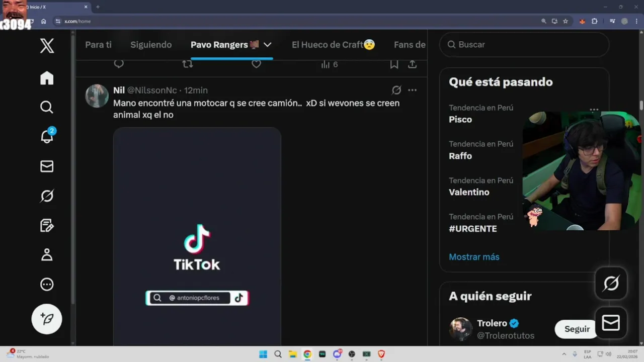Reply to the previous post via comment icon
The image size is (644, 362).
click(x=119, y=64)
